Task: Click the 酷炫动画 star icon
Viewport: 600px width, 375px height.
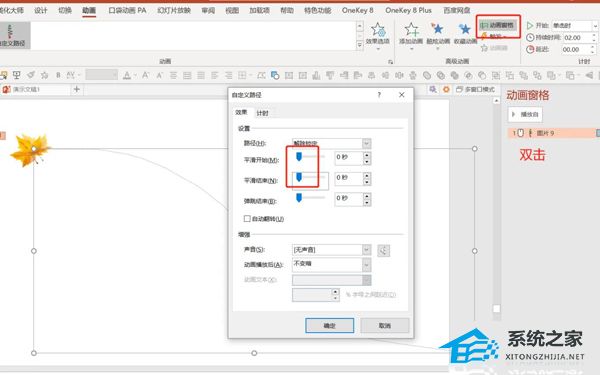Action: 437,29
